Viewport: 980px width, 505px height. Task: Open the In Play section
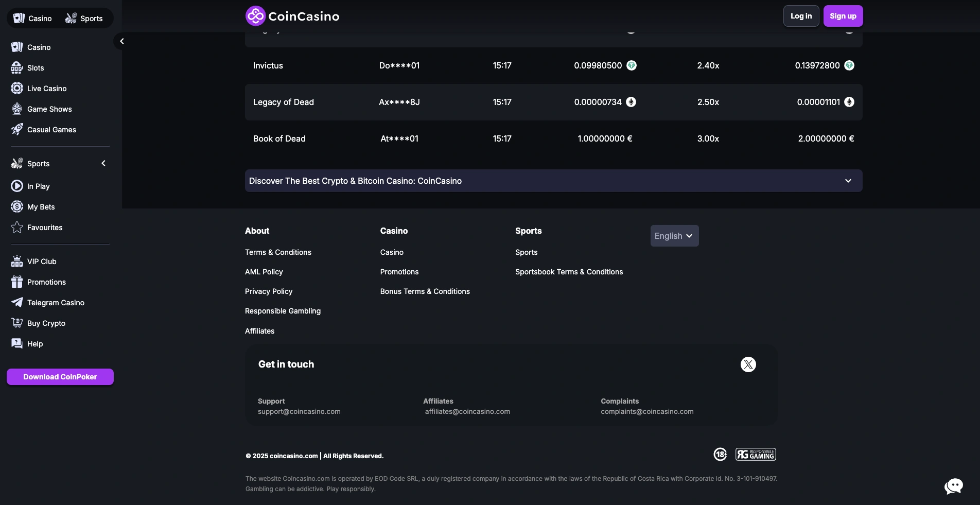pos(16,186)
